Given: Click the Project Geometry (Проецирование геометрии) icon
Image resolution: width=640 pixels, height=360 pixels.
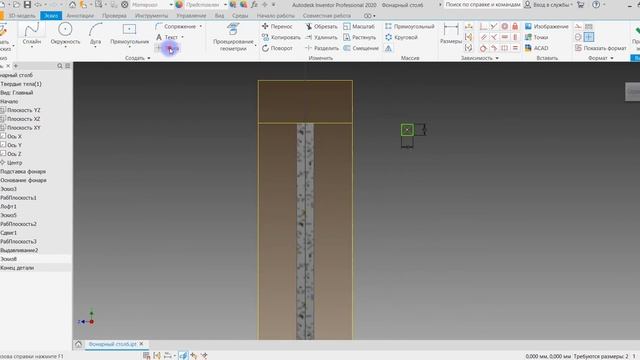Looking at the screenshot, I should click(233, 29).
